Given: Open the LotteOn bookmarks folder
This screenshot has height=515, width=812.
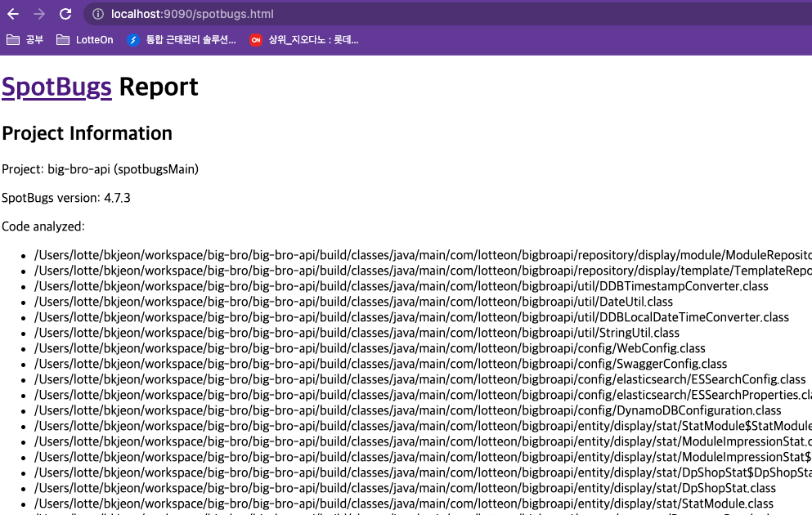Looking at the screenshot, I should [x=85, y=40].
